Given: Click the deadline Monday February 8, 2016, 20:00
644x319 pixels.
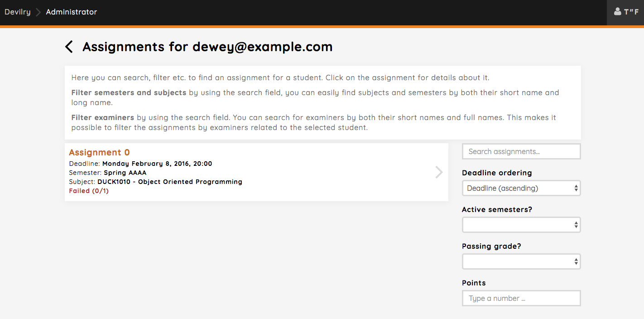Looking at the screenshot, I should [x=157, y=164].
